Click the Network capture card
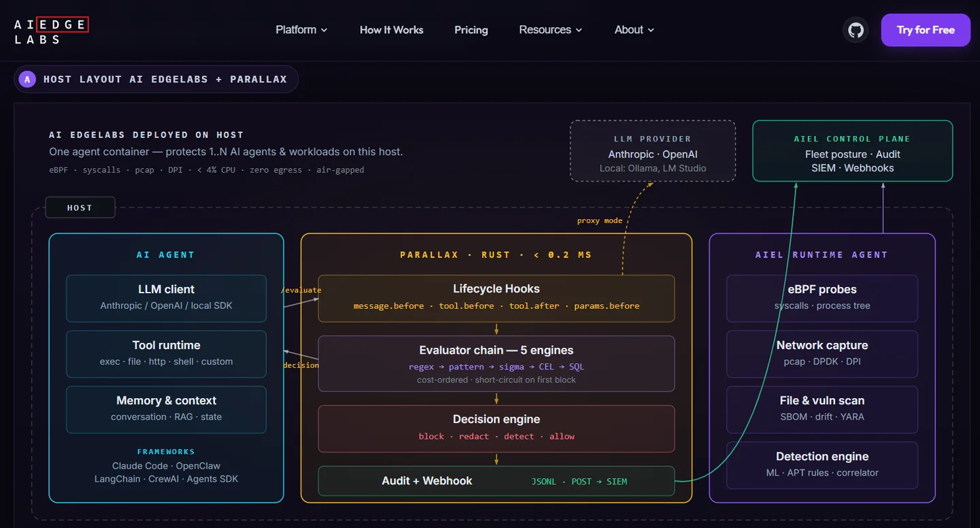The image size is (980, 528). click(822, 354)
